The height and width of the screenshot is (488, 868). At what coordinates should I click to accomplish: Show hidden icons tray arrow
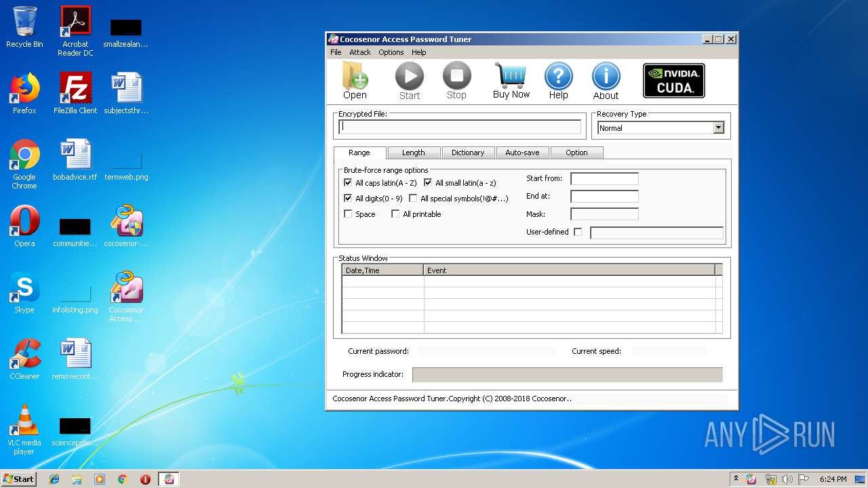[x=736, y=479]
